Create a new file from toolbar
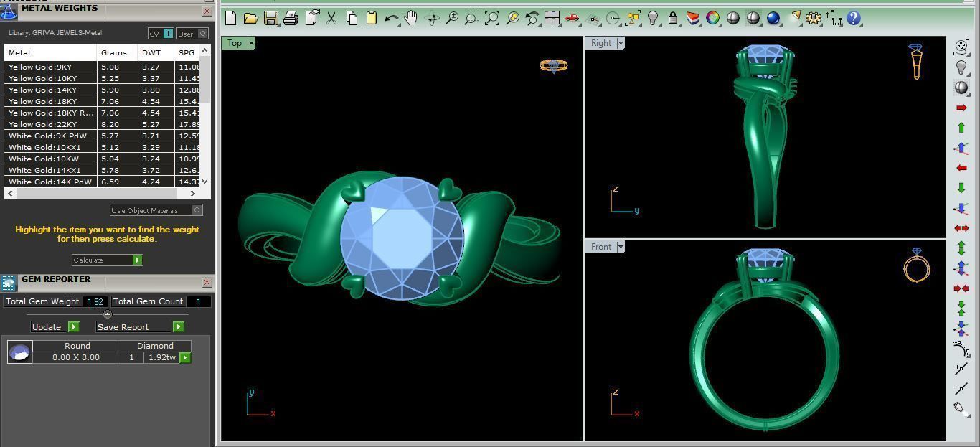The height and width of the screenshot is (447, 980). coord(231,19)
